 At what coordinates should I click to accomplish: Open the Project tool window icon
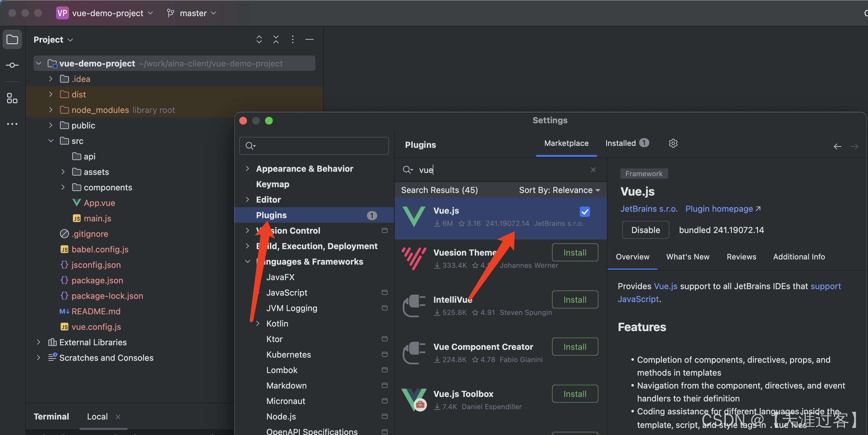(12, 40)
